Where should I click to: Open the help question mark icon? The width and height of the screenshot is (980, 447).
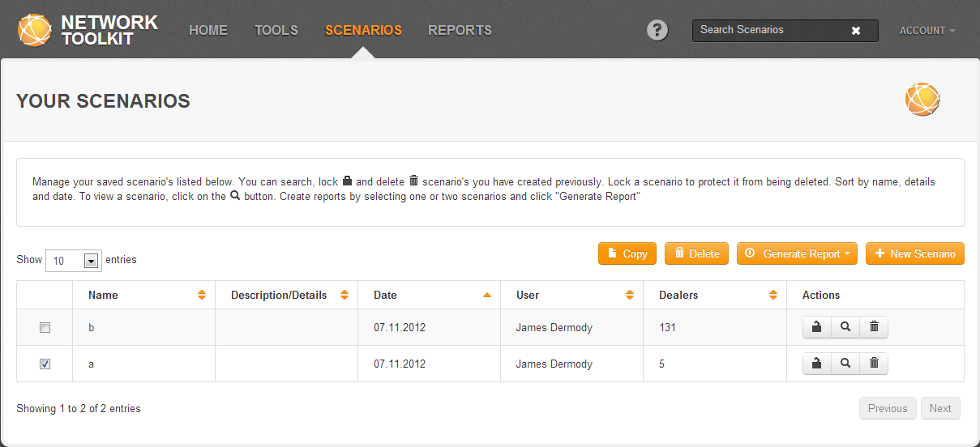[x=657, y=30]
